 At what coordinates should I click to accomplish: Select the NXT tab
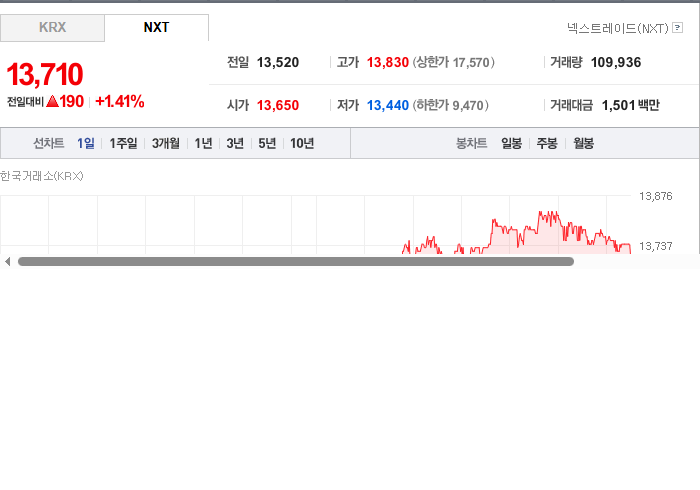pyautogui.click(x=156, y=28)
